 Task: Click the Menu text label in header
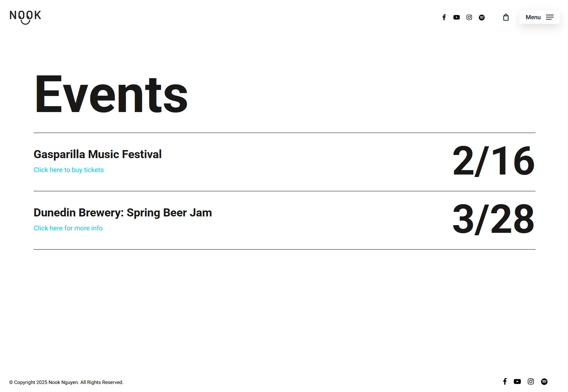(x=533, y=17)
